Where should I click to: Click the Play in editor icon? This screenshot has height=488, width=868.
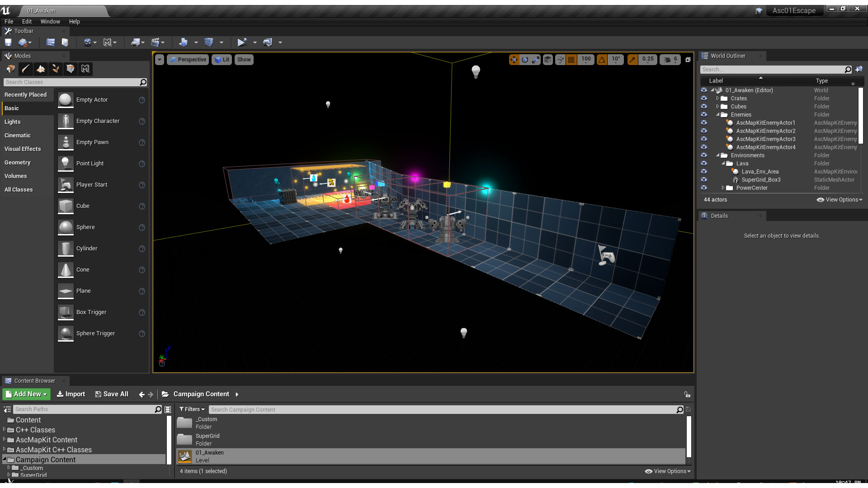[242, 42]
